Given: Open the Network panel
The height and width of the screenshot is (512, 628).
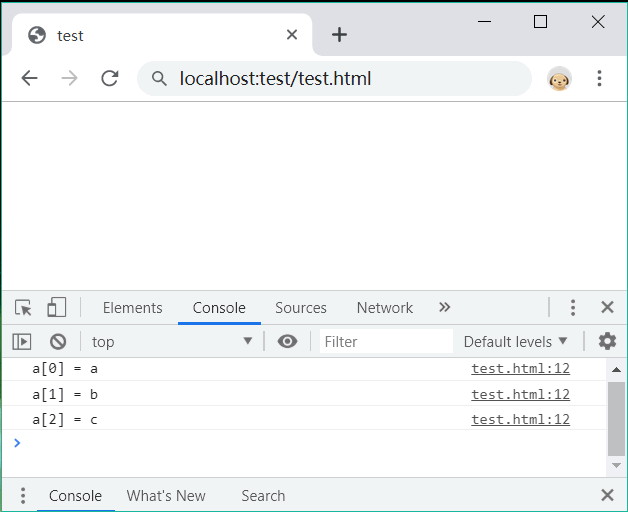Looking at the screenshot, I should (384, 308).
